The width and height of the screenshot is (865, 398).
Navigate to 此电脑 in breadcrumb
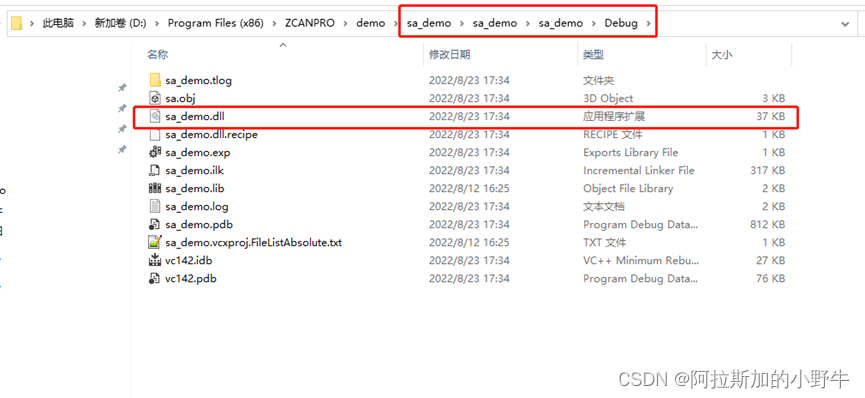58,23
